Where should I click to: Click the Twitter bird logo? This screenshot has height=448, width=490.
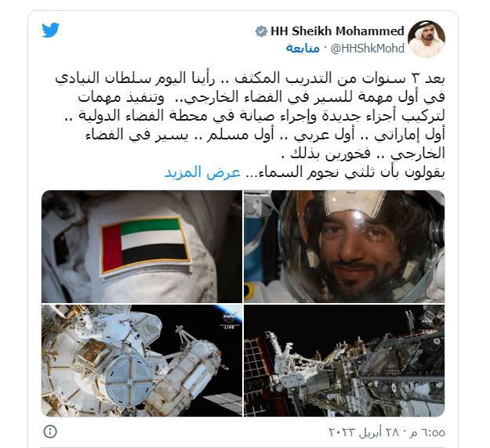51,30
